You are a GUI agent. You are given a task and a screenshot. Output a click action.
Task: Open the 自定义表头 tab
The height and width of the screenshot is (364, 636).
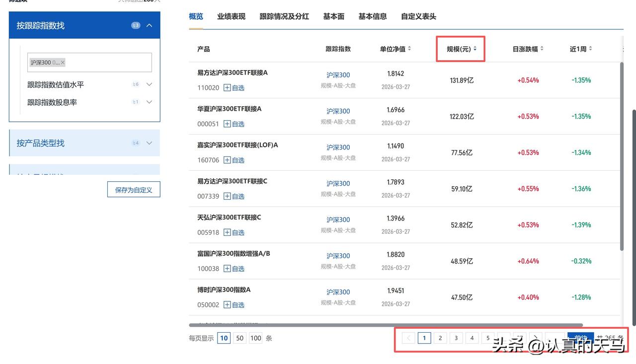(418, 16)
